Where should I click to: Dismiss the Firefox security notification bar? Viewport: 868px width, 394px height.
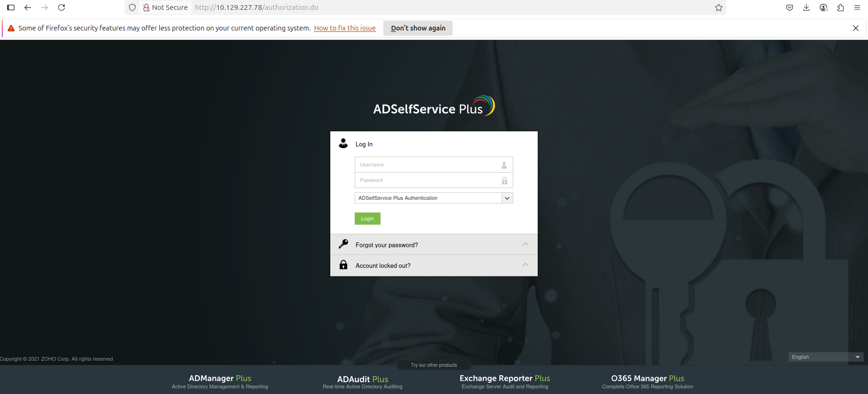click(x=856, y=28)
